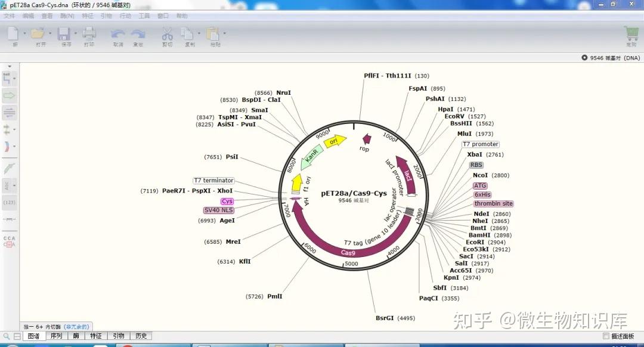Click the 非冗余的 blue link
644x347 pixels.
tap(77, 326)
